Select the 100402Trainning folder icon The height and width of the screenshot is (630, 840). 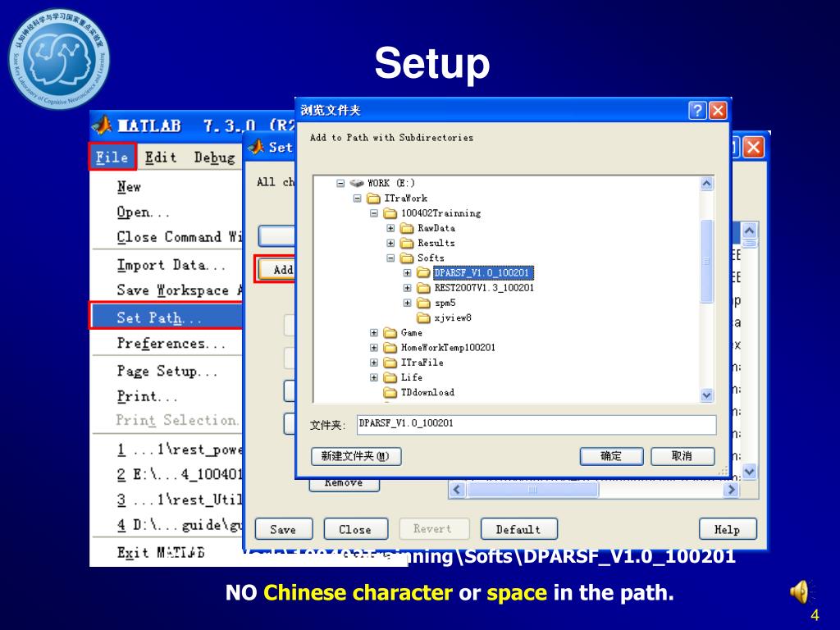[x=390, y=213]
